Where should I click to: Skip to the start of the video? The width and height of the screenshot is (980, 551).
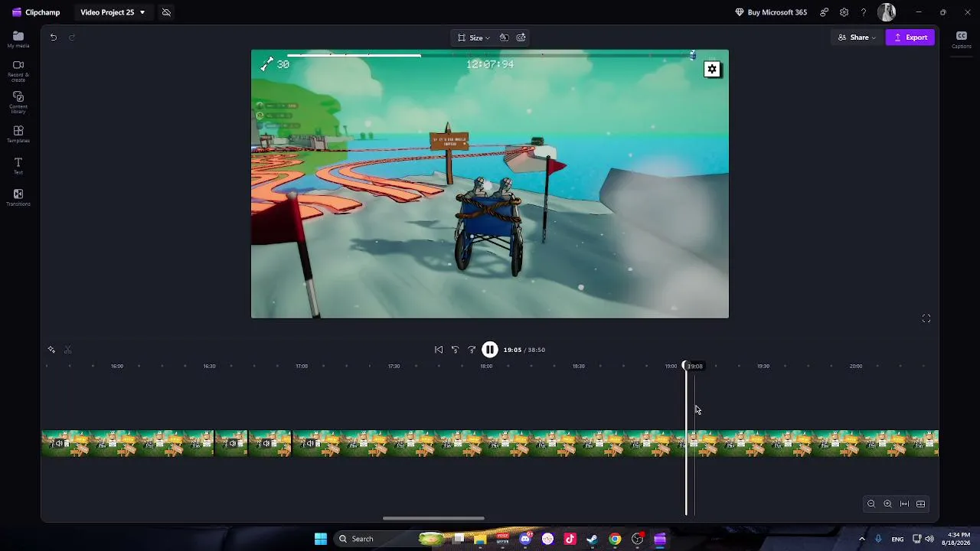coord(439,350)
